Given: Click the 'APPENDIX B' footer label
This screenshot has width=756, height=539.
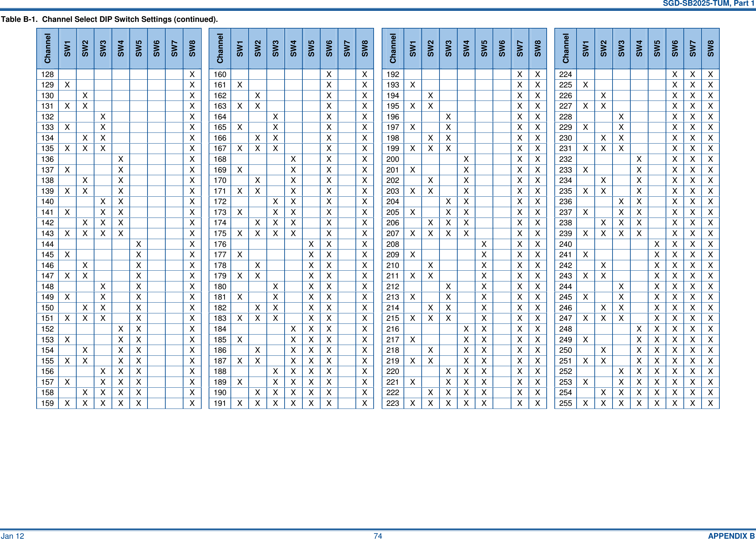Looking at the screenshot, I should (731, 536).
